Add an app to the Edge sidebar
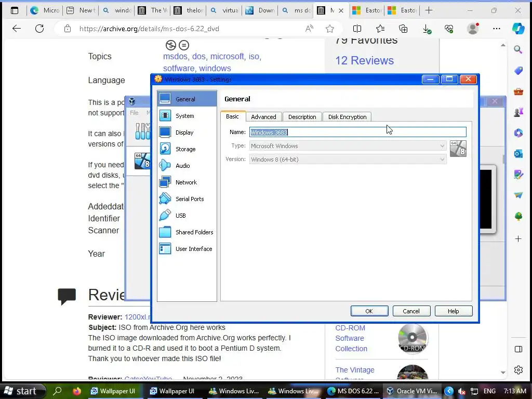Viewport: 532px width, 399px height. [x=518, y=239]
